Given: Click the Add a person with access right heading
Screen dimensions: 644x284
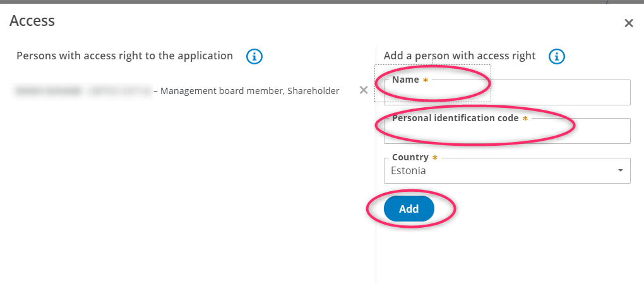Looking at the screenshot, I should coord(460,56).
